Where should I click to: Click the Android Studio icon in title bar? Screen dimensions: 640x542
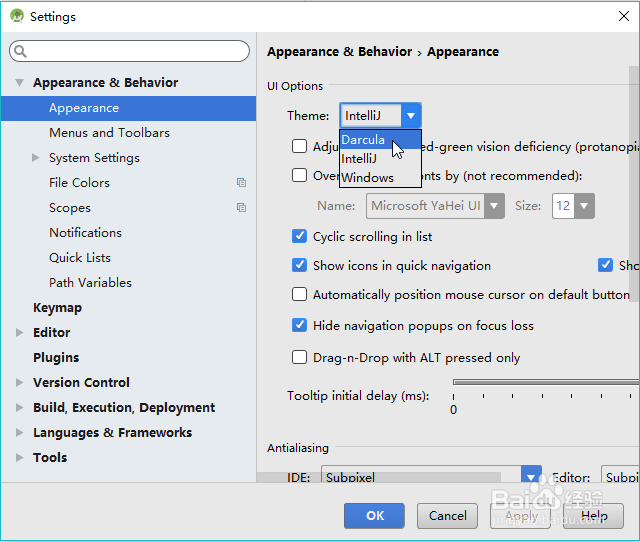coord(17,16)
